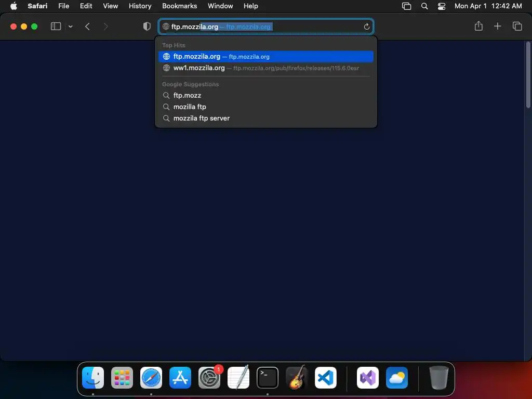Open the sidebar tab group dropdown chevron
This screenshot has height=399, width=532.
click(71, 26)
